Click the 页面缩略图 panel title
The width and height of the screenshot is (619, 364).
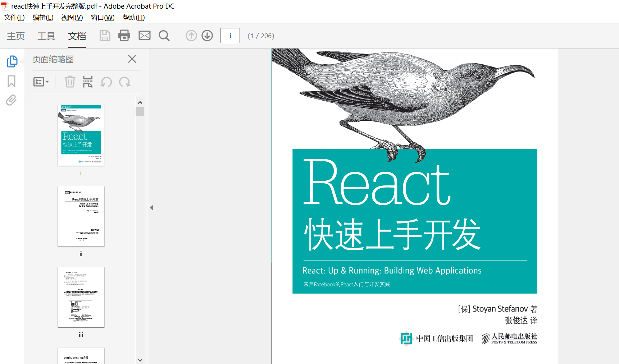point(53,59)
